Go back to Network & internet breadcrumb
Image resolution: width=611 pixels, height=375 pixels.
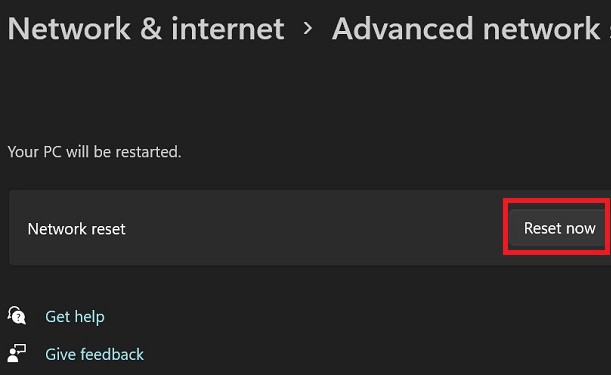click(146, 28)
